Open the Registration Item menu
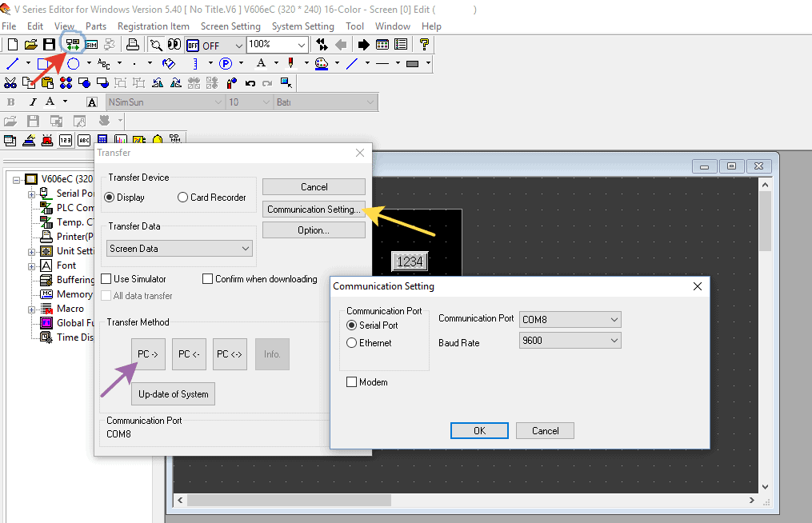The width and height of the screenshot is (812, 523). point(154,26)
